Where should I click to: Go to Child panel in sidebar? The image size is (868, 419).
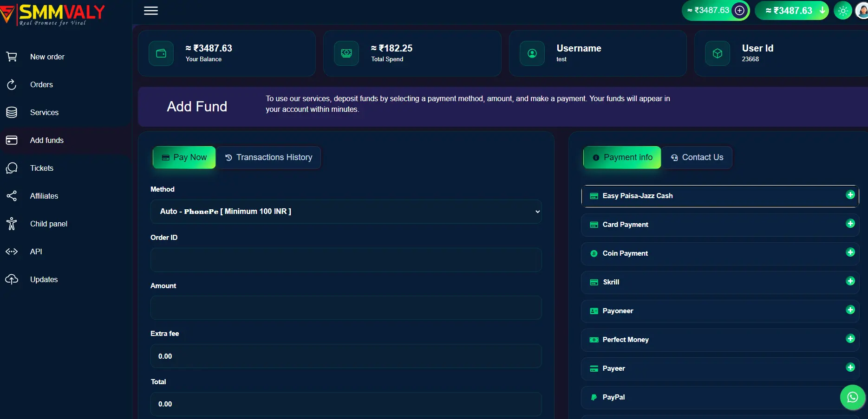tap(48, 224)
